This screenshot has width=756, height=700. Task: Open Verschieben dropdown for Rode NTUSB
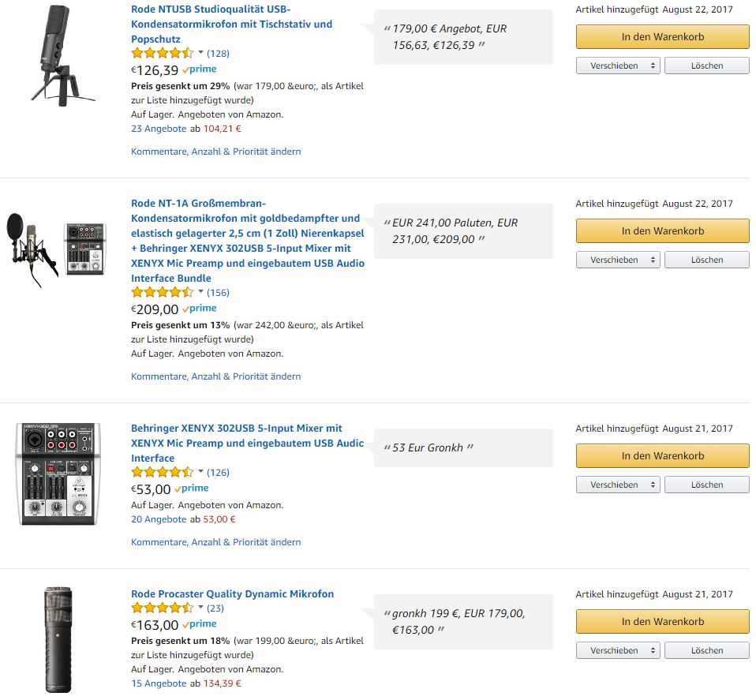click(x=618, y=66)
